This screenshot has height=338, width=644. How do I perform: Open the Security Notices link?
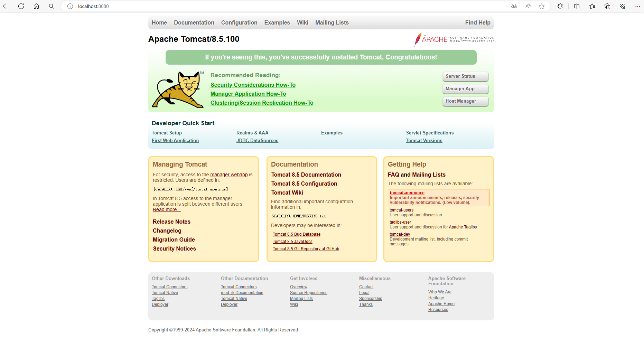[174, 248]
